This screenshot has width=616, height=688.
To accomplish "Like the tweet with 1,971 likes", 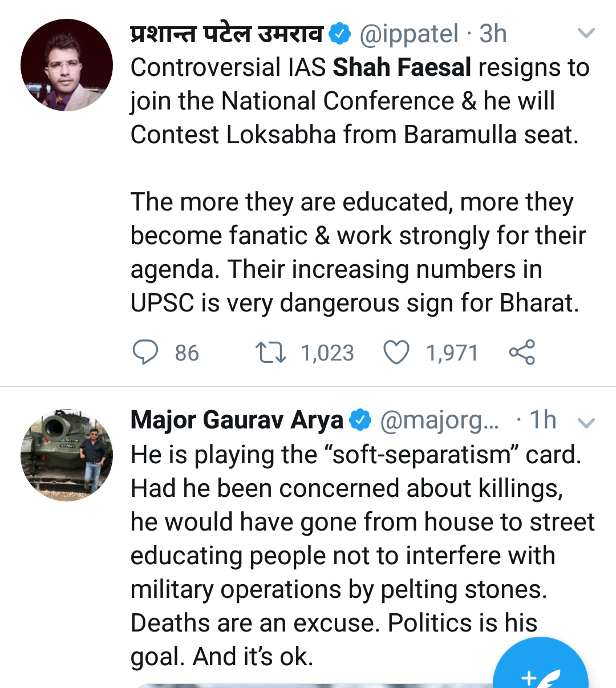I will [396, 352].
